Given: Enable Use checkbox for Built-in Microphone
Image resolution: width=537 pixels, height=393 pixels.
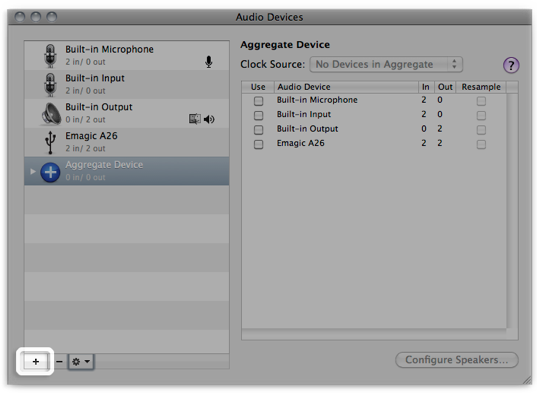Looking at the screenshot, I should coord(259,101).
